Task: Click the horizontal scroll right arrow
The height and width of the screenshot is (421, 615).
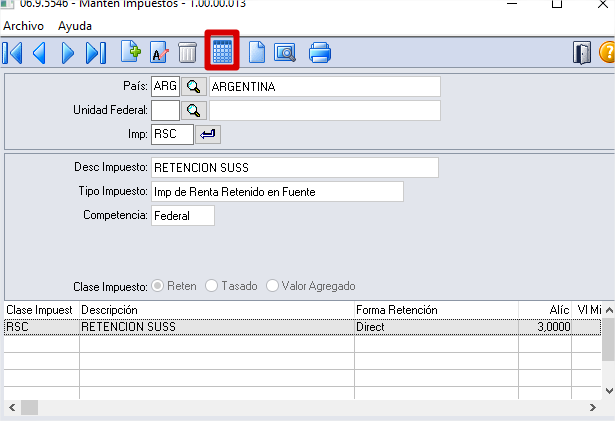Action: (593, 408)
